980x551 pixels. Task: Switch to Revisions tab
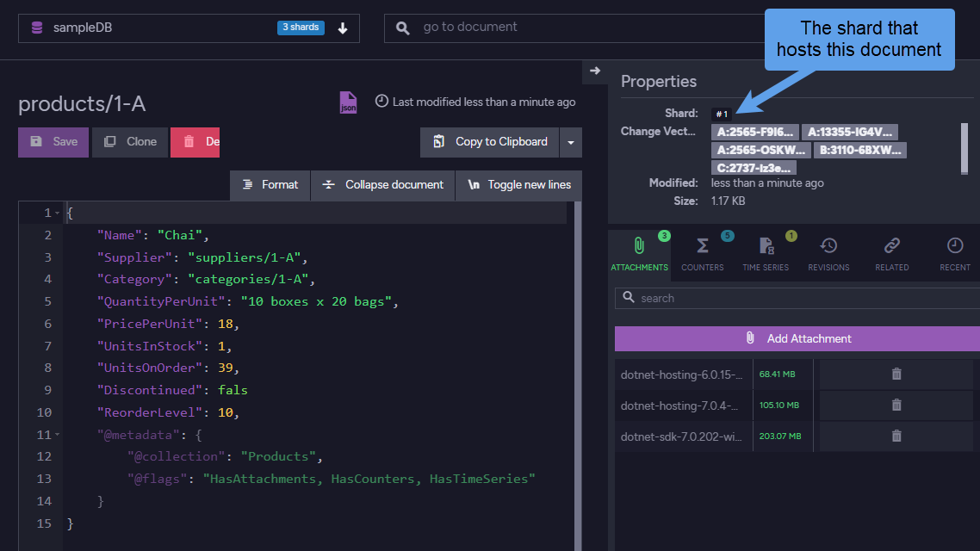coord(828,254)
